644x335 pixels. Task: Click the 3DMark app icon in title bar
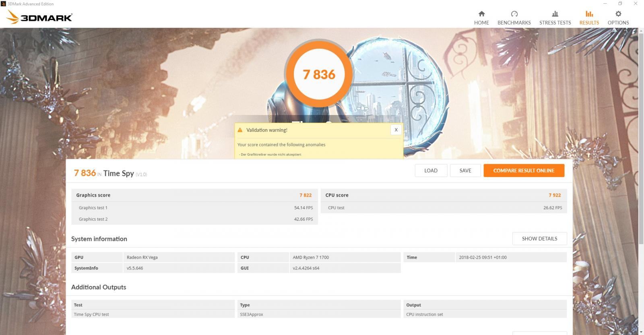coord(3,4)
